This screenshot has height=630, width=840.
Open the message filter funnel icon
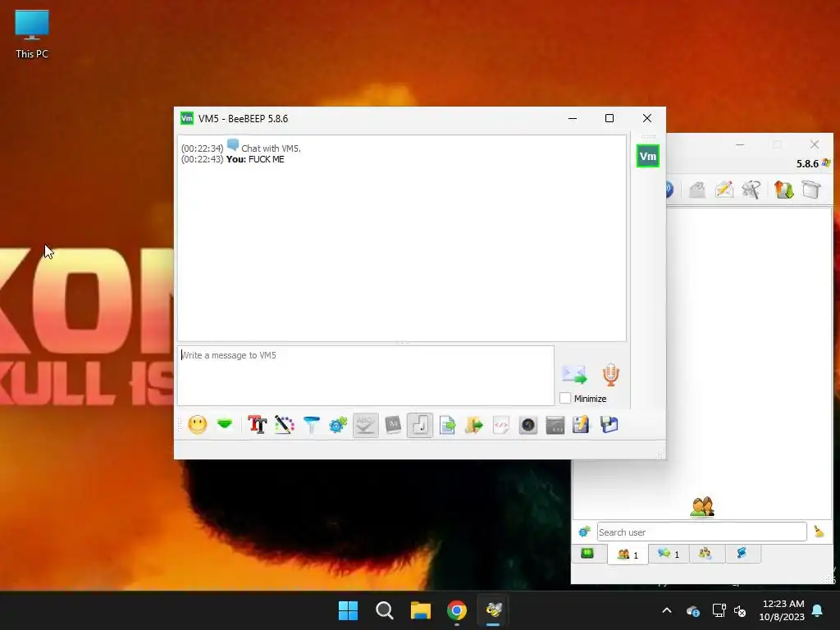(x=311, y=425)
